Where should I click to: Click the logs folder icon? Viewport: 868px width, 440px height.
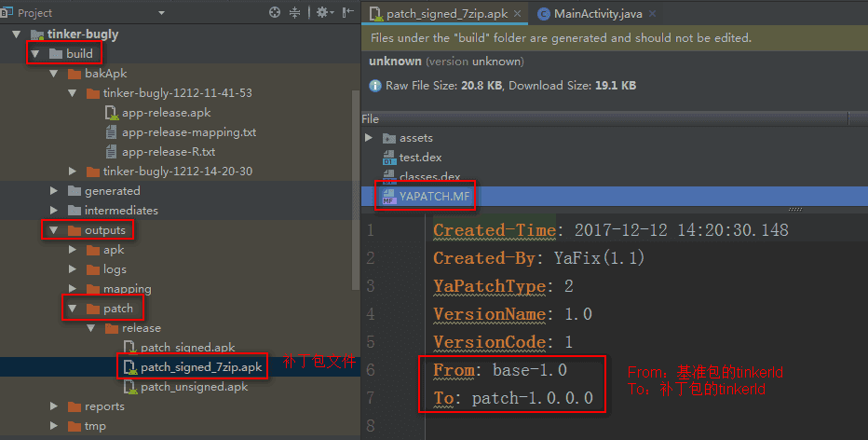coord(93,270)
